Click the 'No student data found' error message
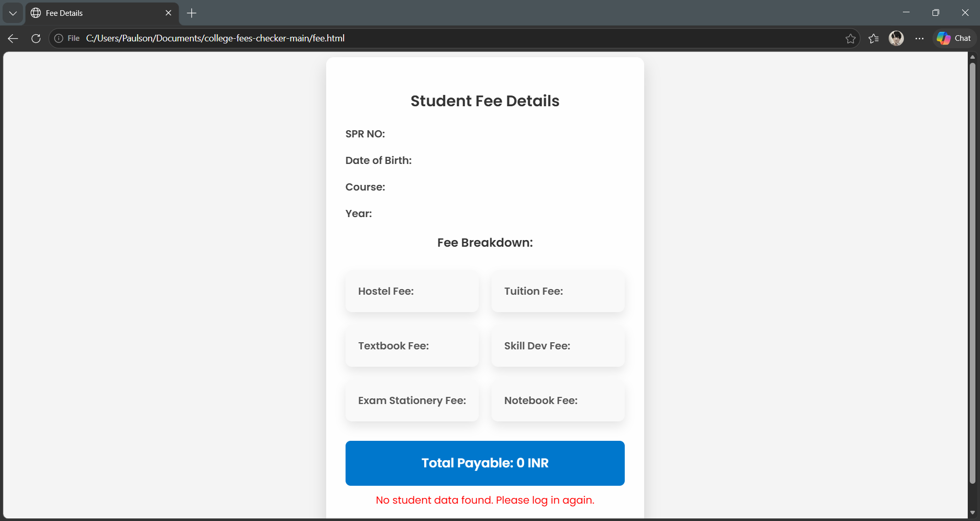This screenshot has height=521, width=980. [x=485, y=500]
